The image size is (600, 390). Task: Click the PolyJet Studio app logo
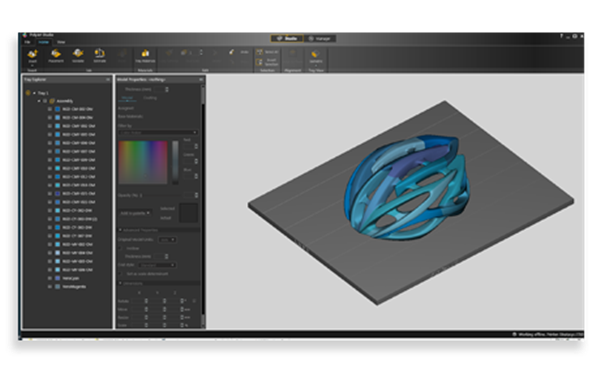pos(25,35)
